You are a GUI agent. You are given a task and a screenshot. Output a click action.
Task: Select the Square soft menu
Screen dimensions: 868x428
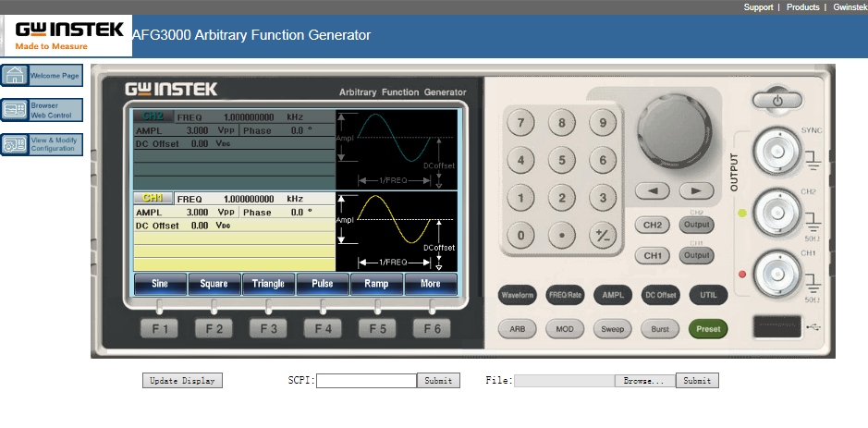[x=214, y=284]
